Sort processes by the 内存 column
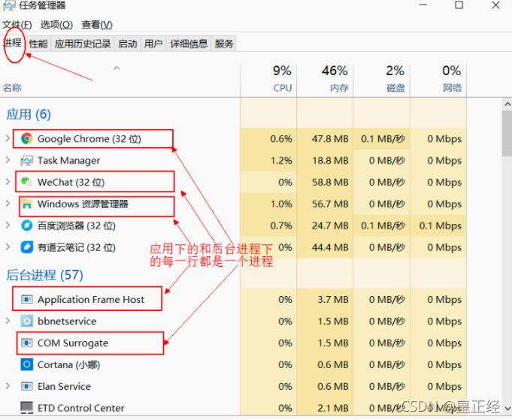The image size is (512, 420). point(325,80)
